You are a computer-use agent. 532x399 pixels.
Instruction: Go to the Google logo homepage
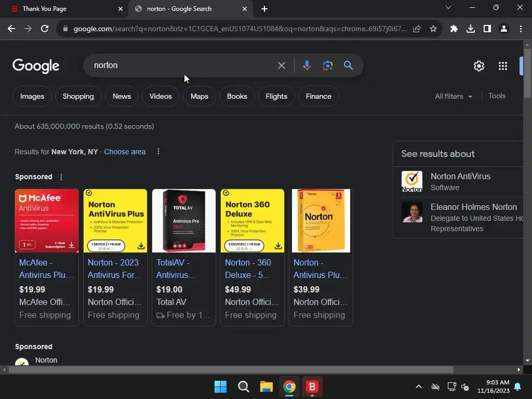point(36,66)
